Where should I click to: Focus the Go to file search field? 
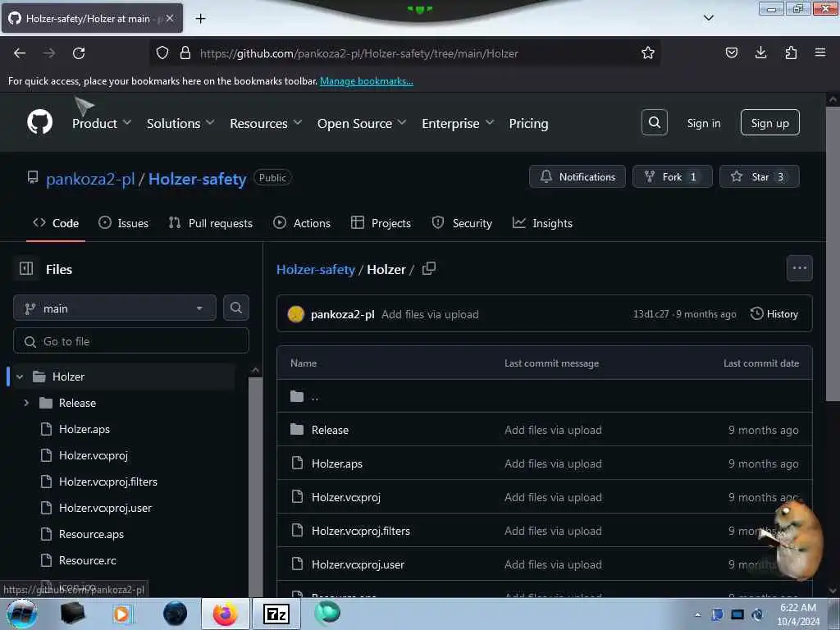pyautogui.click(x=130, y=340)
